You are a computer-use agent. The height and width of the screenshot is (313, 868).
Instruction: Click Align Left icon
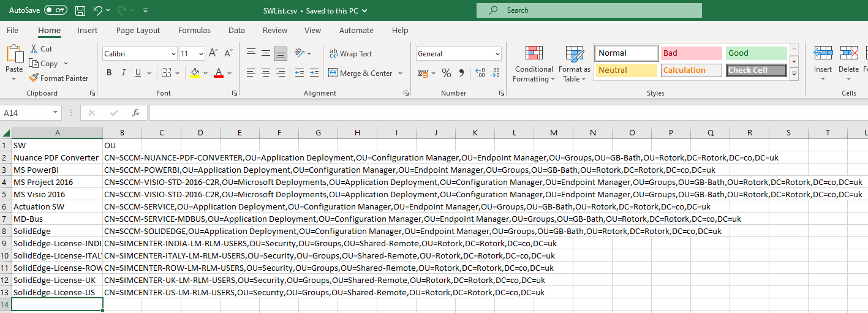click(x=251, y=73)
